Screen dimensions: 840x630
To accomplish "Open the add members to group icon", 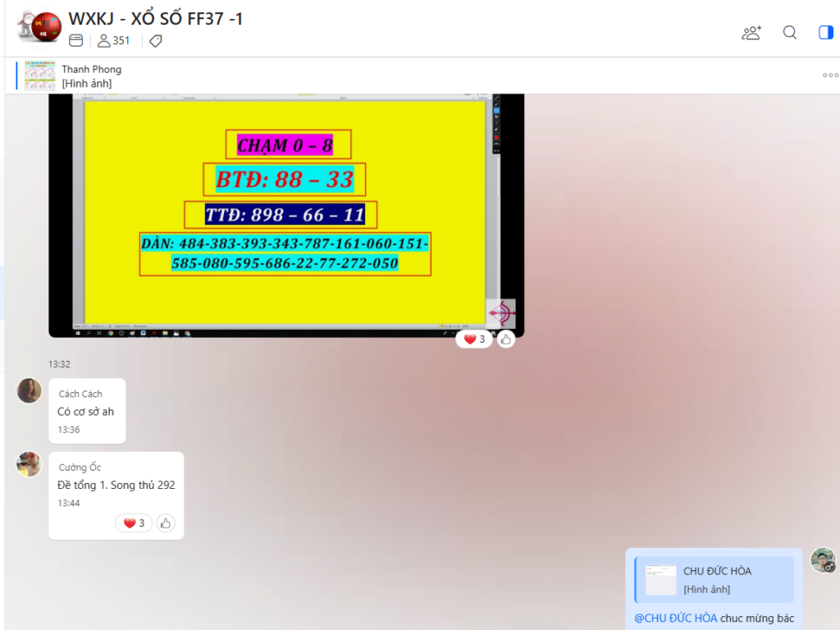I will click(751, 32).
